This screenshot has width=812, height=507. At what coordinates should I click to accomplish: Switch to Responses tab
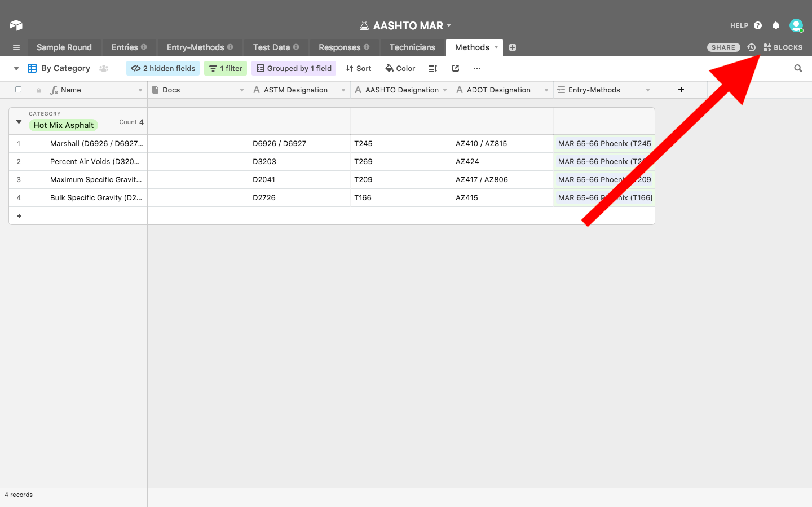point(344,47)
